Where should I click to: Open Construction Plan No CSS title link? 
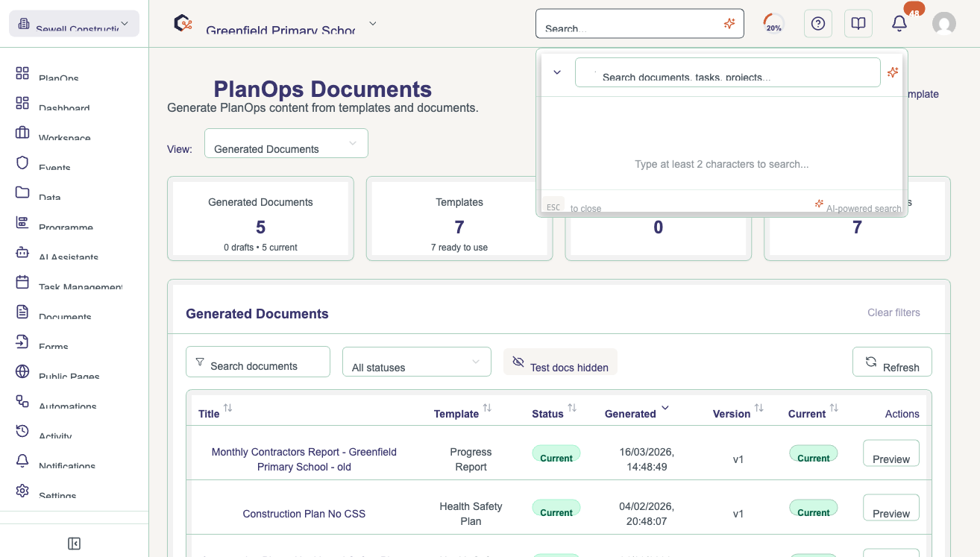(x=304, y=514)
